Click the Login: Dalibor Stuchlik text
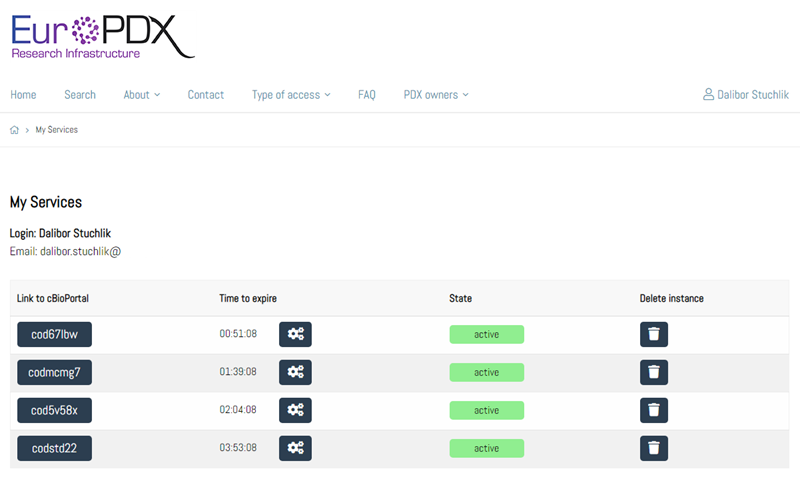 pos(60,233)
